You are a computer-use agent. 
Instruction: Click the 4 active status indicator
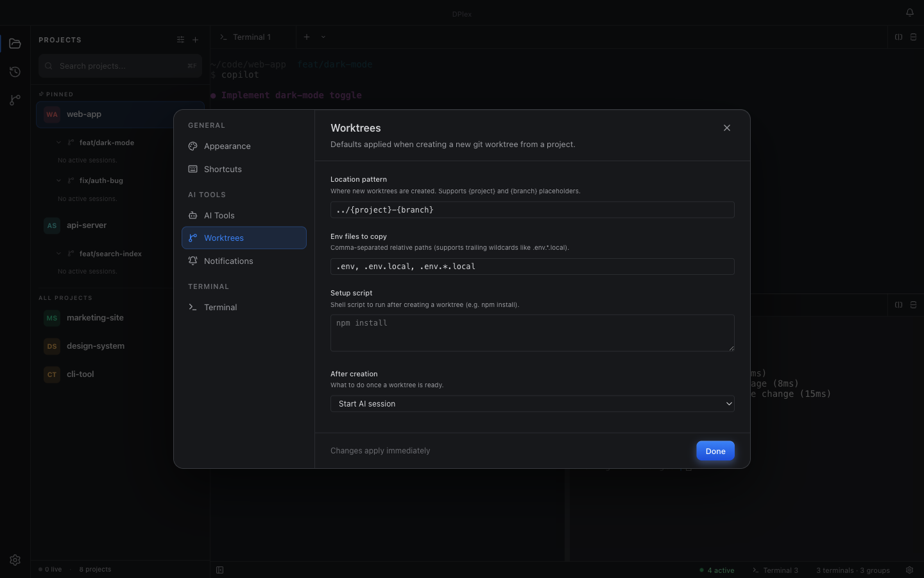pos(717,570)
